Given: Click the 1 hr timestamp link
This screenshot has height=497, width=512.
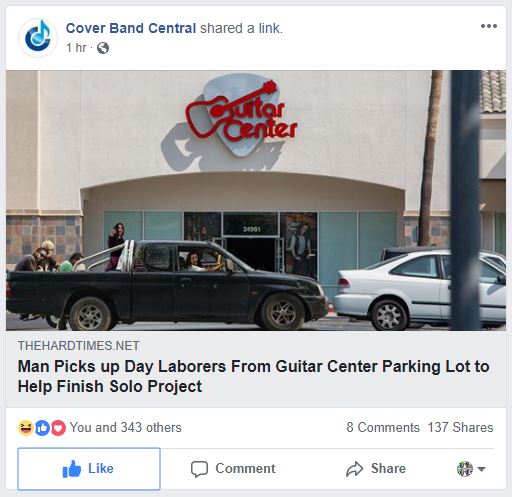Looking at the screenshot, I should [x=76, y=48].
